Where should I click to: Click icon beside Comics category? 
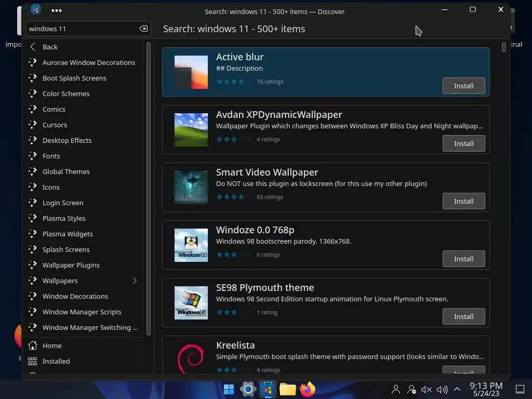(33, 109)
